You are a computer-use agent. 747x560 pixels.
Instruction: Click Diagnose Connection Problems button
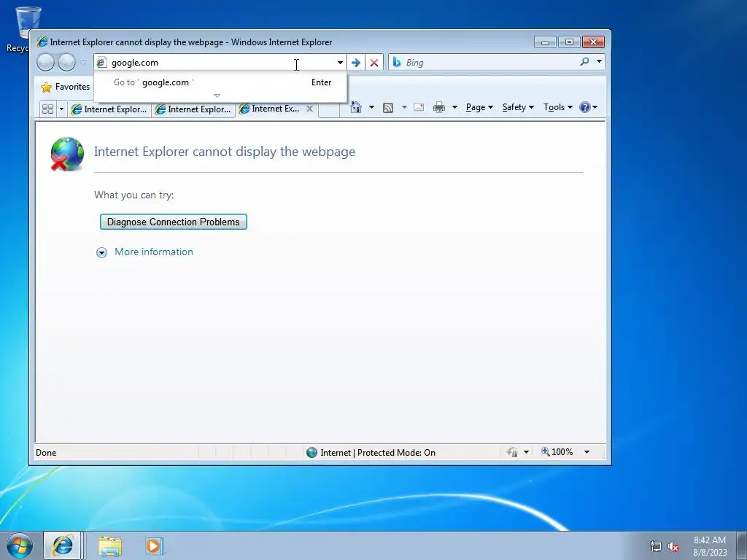(174, 222)
